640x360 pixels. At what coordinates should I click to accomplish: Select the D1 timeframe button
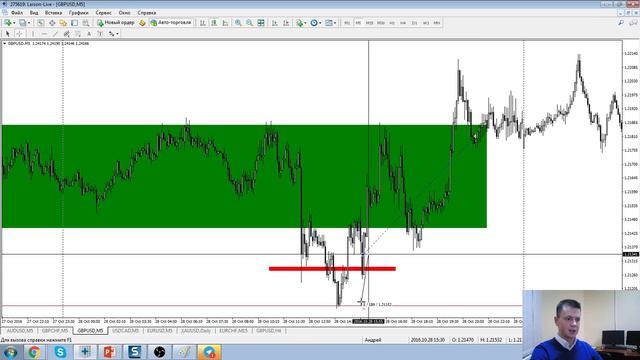(x=414, y=23)
